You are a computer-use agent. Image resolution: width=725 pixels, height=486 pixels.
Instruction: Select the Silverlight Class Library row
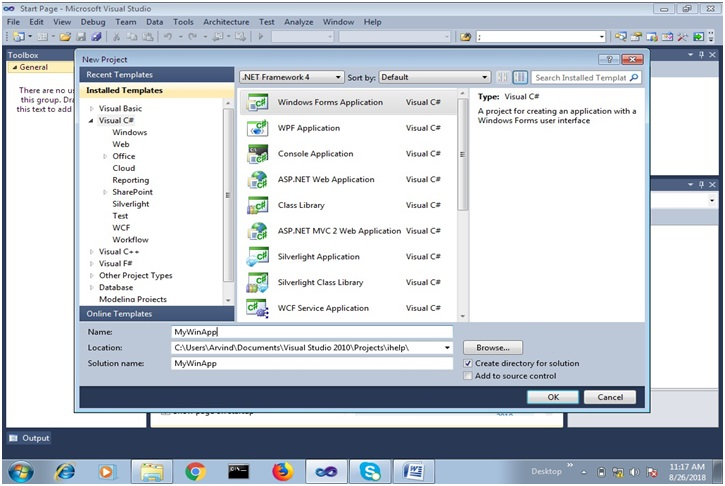click(x=348, y=282)
